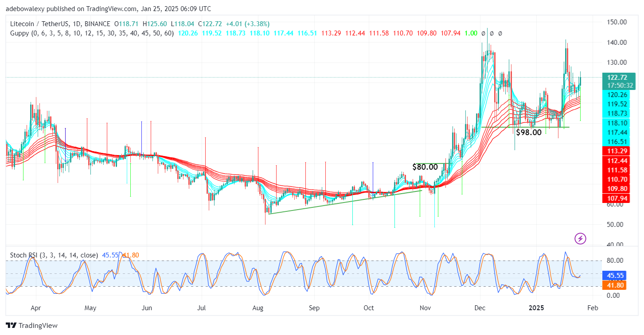
Task: Click the Oct label on the time axis
Action: (x=369, y=308)
